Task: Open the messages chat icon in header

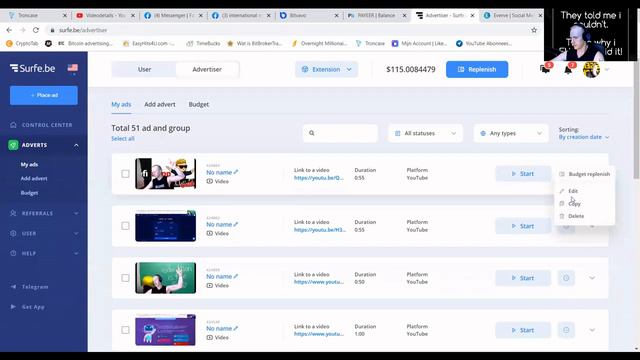Action: click(545, 69)
